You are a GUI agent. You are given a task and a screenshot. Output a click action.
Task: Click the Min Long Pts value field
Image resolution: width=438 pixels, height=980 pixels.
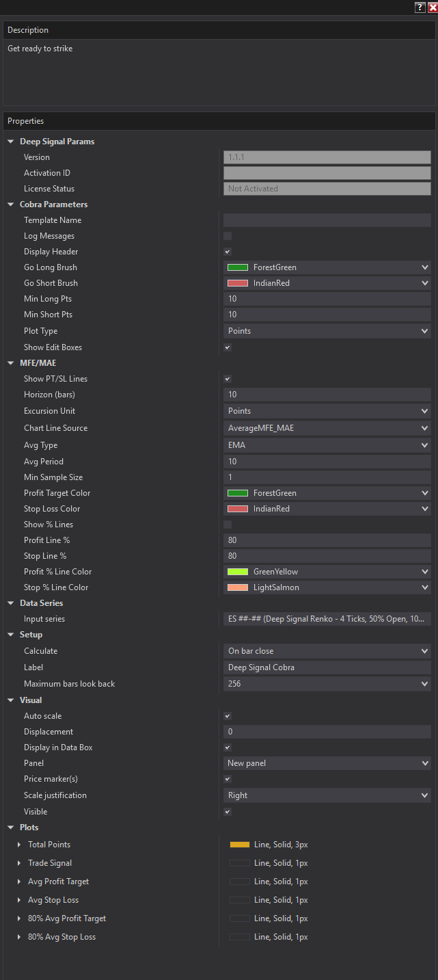(x=327, y=299)
